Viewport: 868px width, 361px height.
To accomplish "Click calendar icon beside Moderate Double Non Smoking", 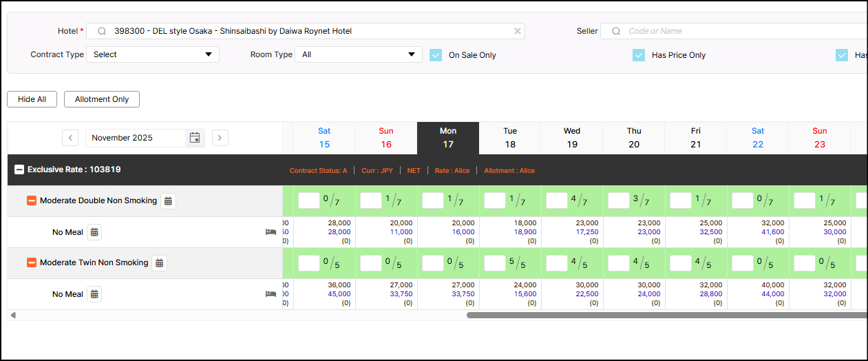I will (169, 201).
